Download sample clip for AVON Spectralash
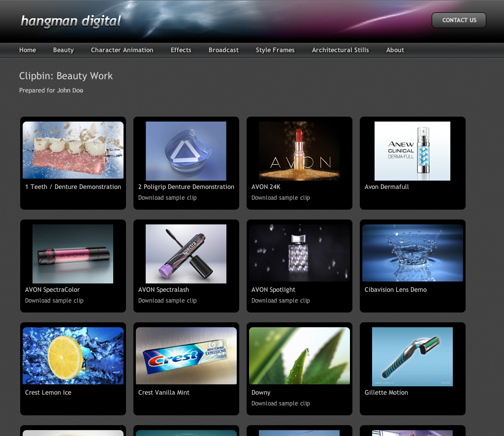This screenshot has width=504, height=436. (x=167, y=301)
